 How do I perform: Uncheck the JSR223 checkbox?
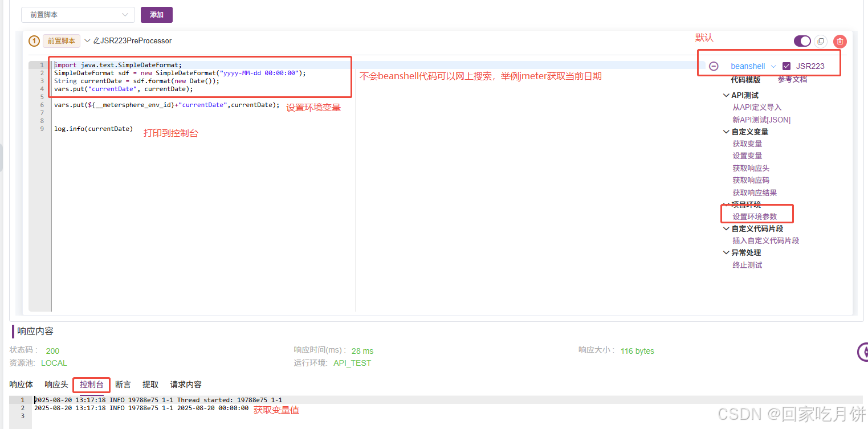click(x=787, y=66)
